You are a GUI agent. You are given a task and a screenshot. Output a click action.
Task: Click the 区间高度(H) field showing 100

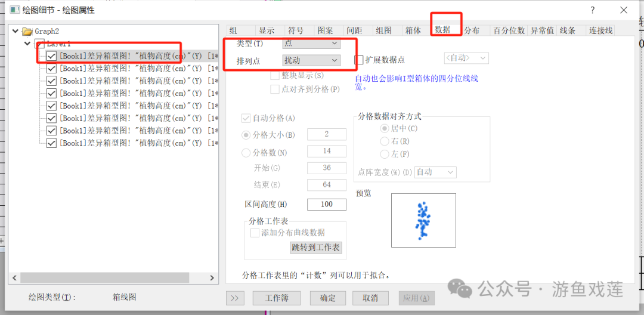(327, 204)
